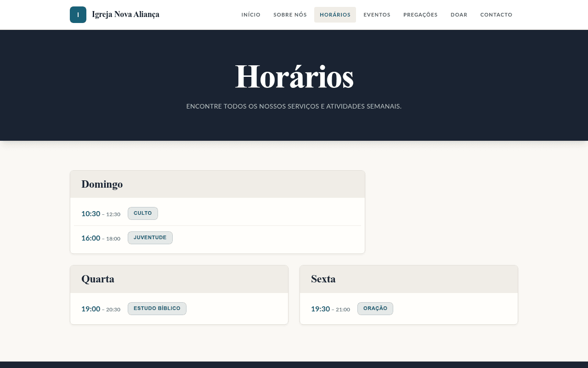Select the Horários navigation tab
Image resolution: width=588 pixels, height=368 pixels.
[x=335, y=15]
